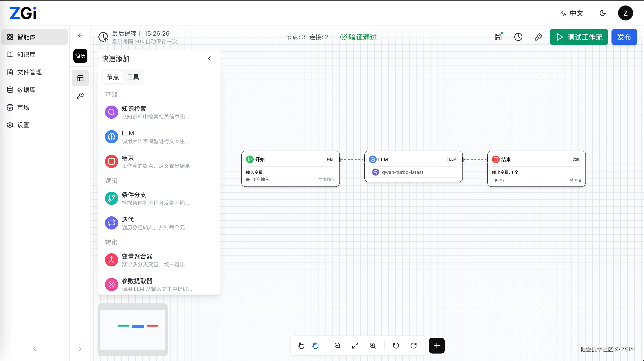
Task: Switch to pointer selection mode
Action: (301, 345)
